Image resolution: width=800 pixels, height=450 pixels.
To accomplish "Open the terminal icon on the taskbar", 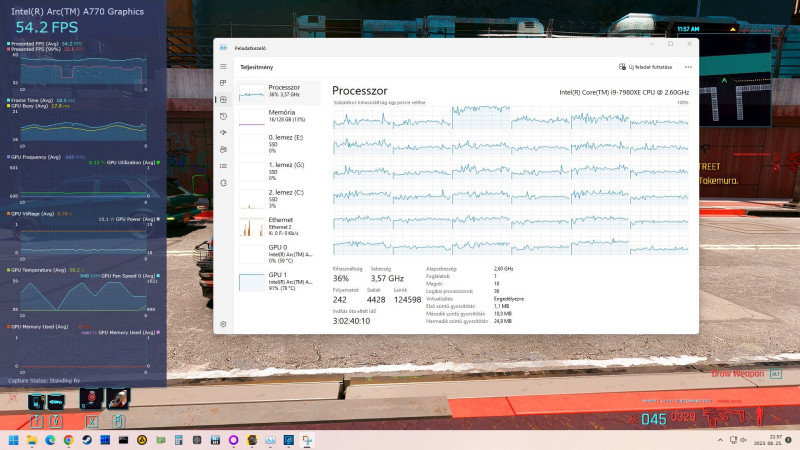I will (x=123, y=440).
